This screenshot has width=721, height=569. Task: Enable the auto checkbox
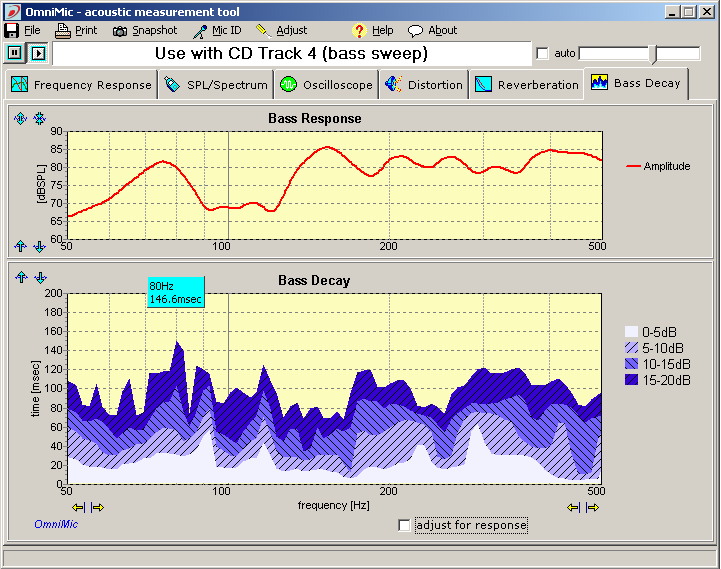[x=543, y=53]
